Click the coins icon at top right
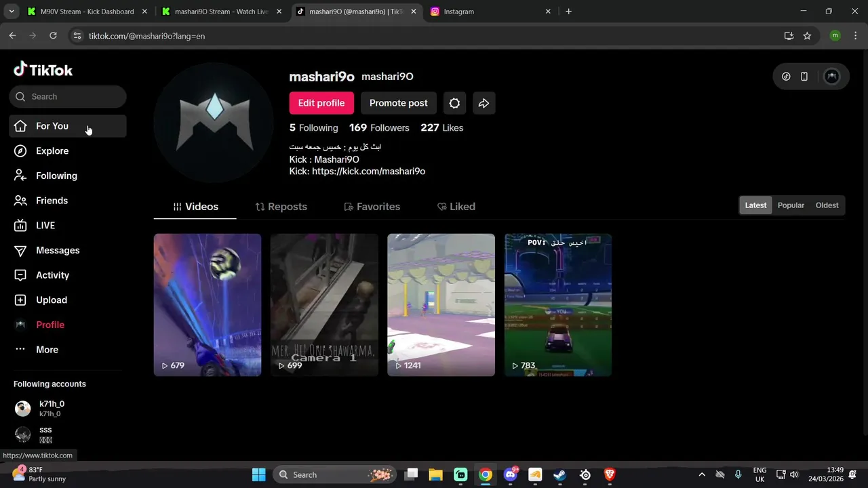The height and width of the screenshot is (488, 868). coord(786,77)
